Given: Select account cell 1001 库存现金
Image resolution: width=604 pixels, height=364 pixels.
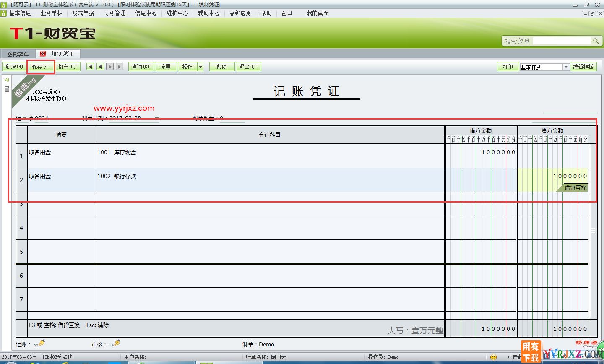Looking at the screenshot, I should (270, 156).
